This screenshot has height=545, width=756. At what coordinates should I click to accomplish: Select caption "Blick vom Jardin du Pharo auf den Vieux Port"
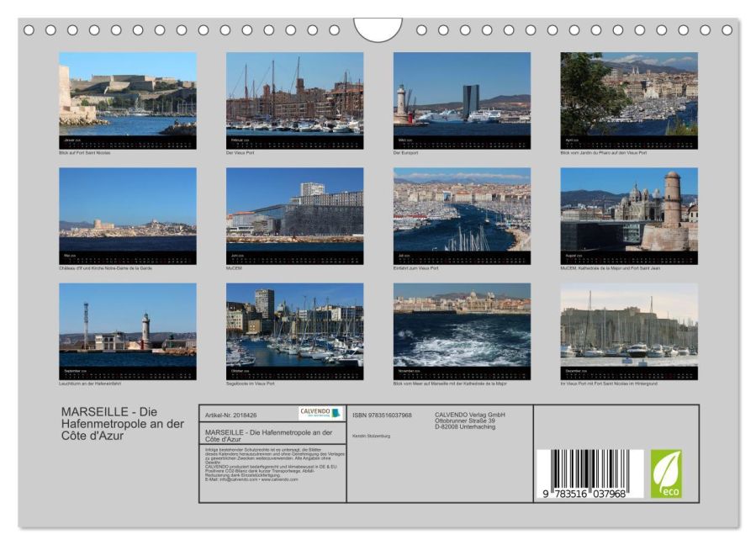point(604,153)
